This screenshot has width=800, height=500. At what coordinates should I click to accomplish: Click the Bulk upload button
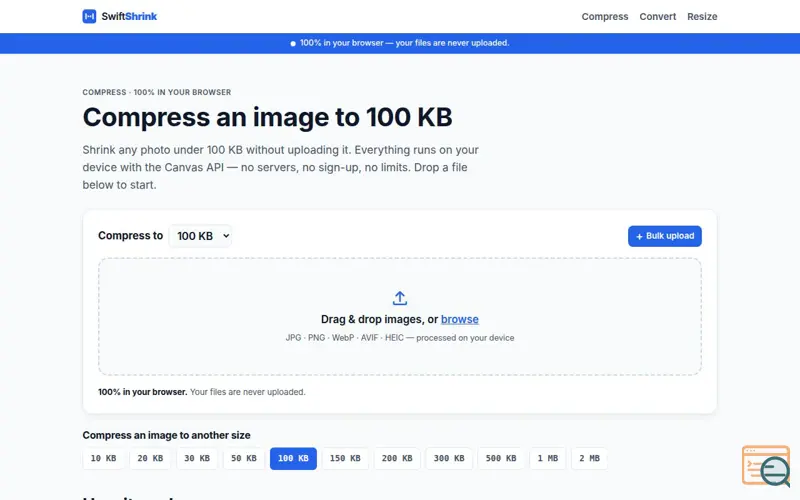tap(665, 236)
